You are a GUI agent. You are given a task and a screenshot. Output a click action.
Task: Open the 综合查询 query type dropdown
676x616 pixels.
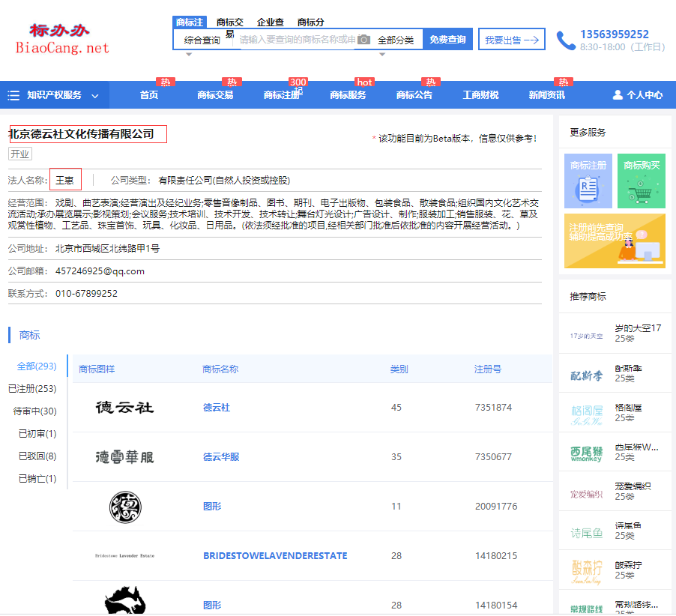pyautogui.click(x=202, y=40)
